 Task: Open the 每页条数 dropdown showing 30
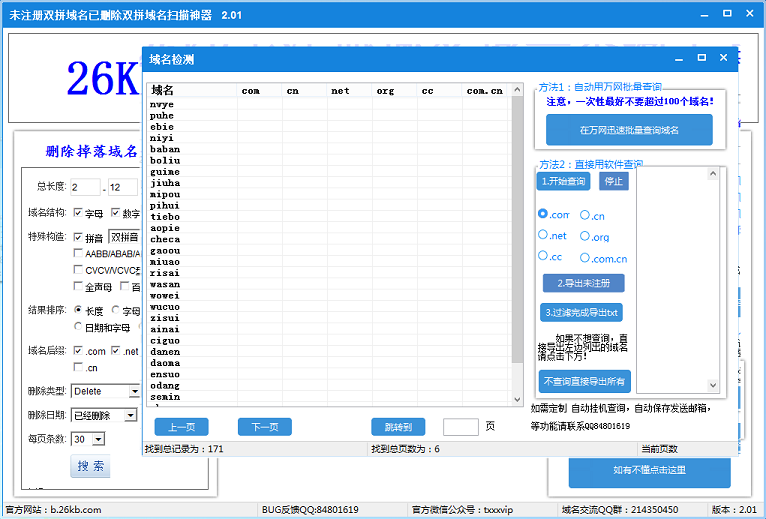coord(98,439)
